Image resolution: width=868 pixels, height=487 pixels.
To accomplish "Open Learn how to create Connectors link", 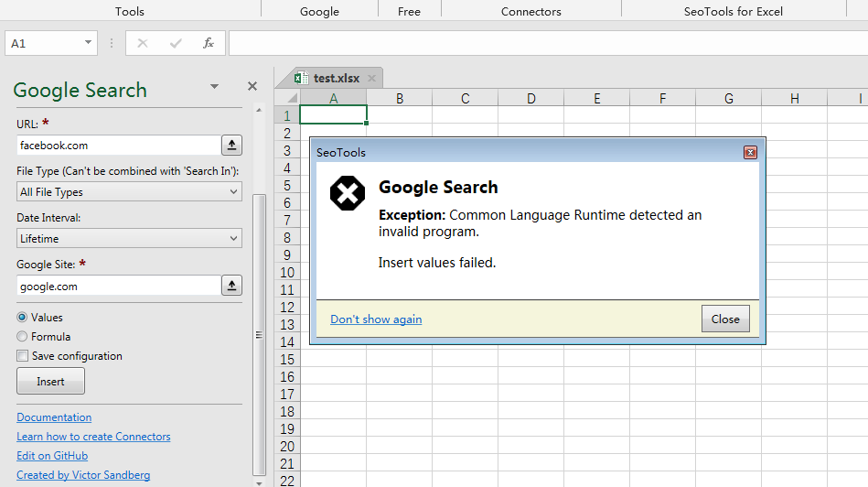I will [x=93, y=437].
